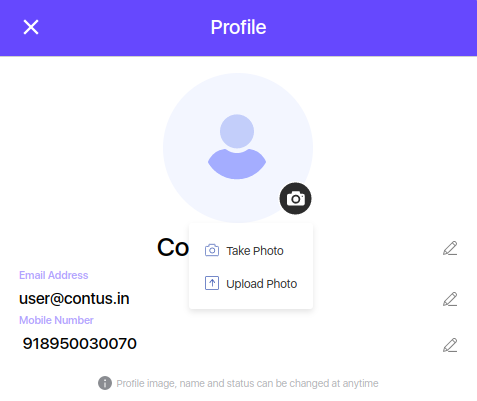Screen dimensions: 477x401
Task: Click the Profile title in the header
Action: pyautogui.click(x=238, y=27)
